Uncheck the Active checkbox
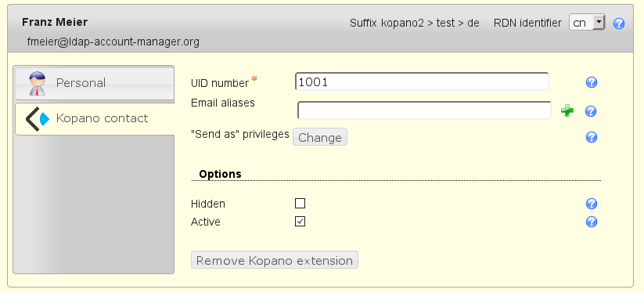The image size is (644, 293). click(x=300, y=222)
